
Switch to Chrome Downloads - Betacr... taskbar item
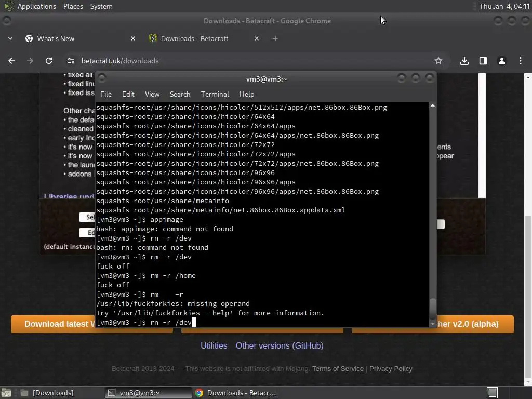point(236,393)
